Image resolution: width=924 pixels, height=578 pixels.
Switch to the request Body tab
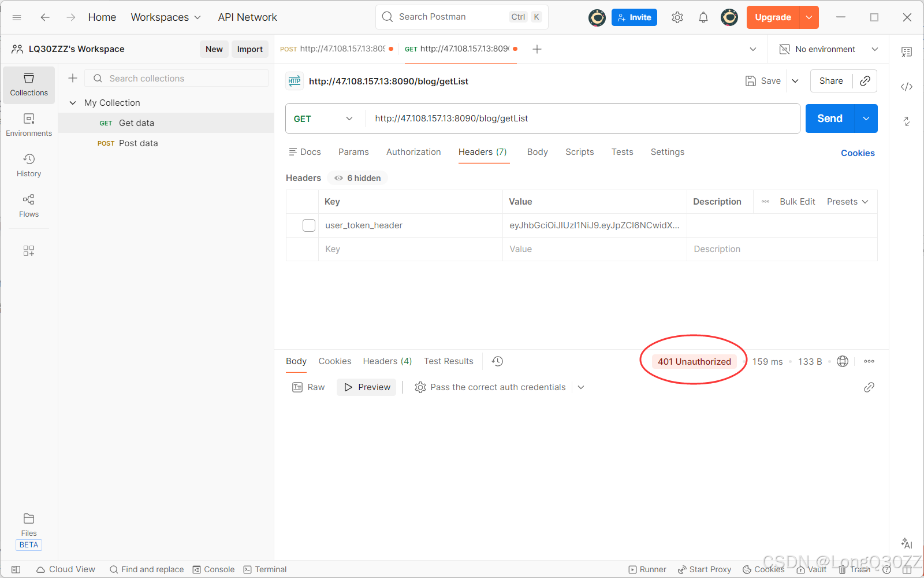point(537,152)
